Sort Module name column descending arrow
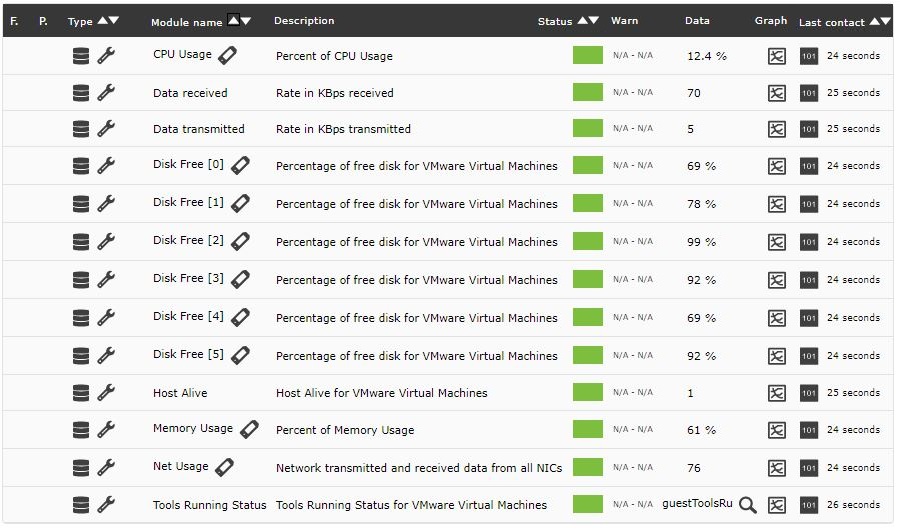This screenshot has width=900, height=530. (x=246, y=21)
